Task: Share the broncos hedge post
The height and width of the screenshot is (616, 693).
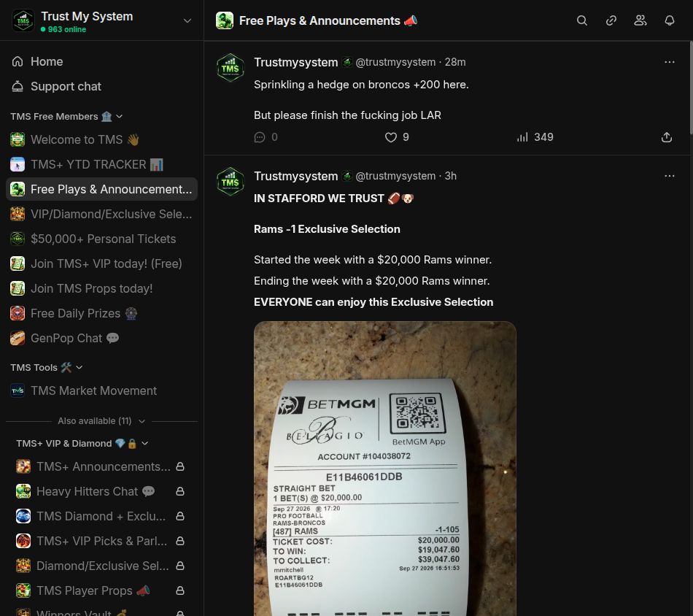Action: (667, 137)
